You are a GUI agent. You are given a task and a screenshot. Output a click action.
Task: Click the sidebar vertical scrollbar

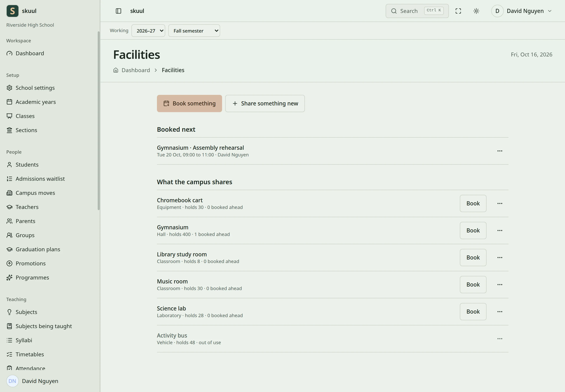99,120
